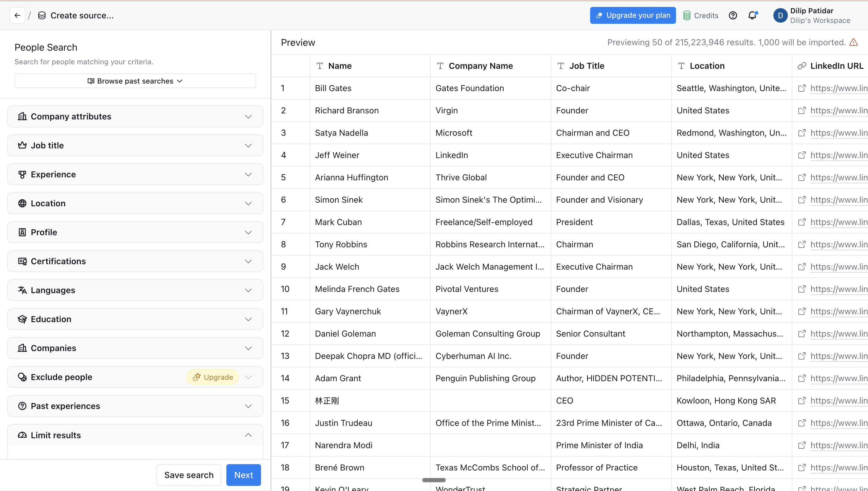Screen dimensions: 868x491
Task: Click the Name column header
Action: (340, 66)
